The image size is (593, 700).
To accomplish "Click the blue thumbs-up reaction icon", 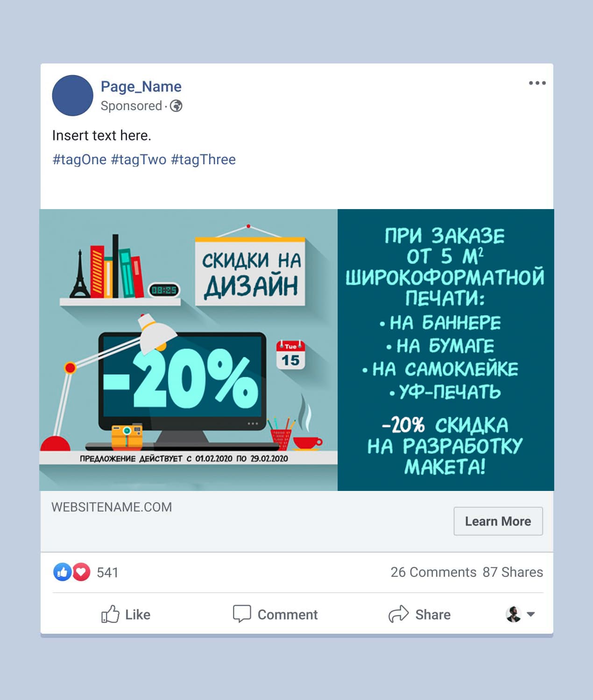I will [x=63, y=572].
